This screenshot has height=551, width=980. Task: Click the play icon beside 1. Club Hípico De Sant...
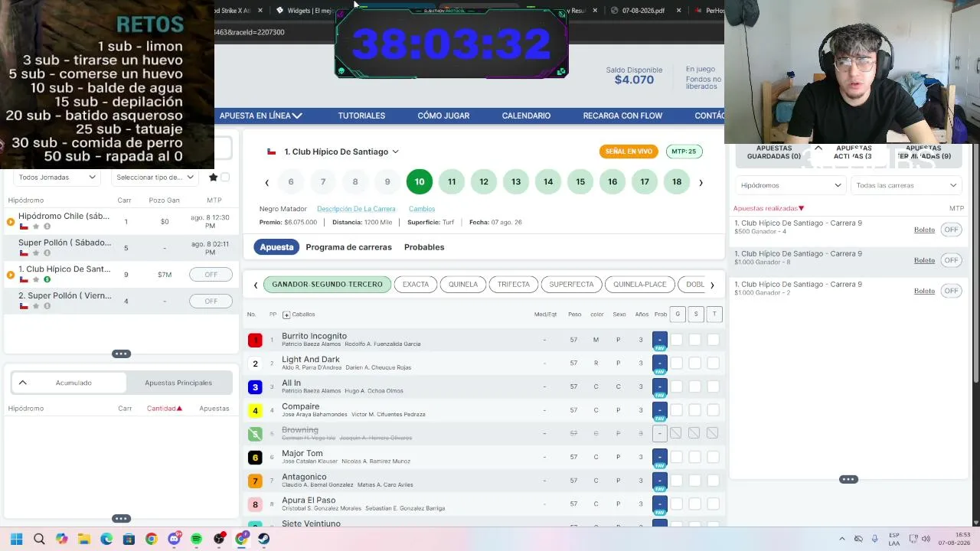pos(11,275)
